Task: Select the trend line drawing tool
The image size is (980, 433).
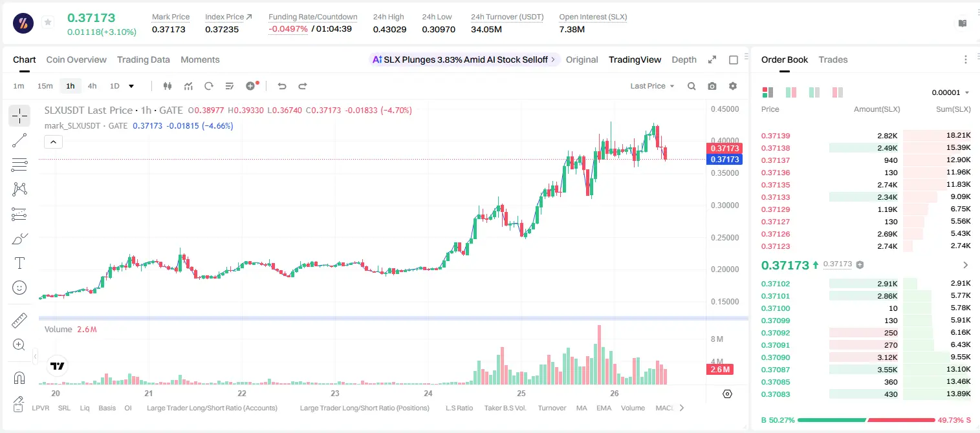Action: 19,140
